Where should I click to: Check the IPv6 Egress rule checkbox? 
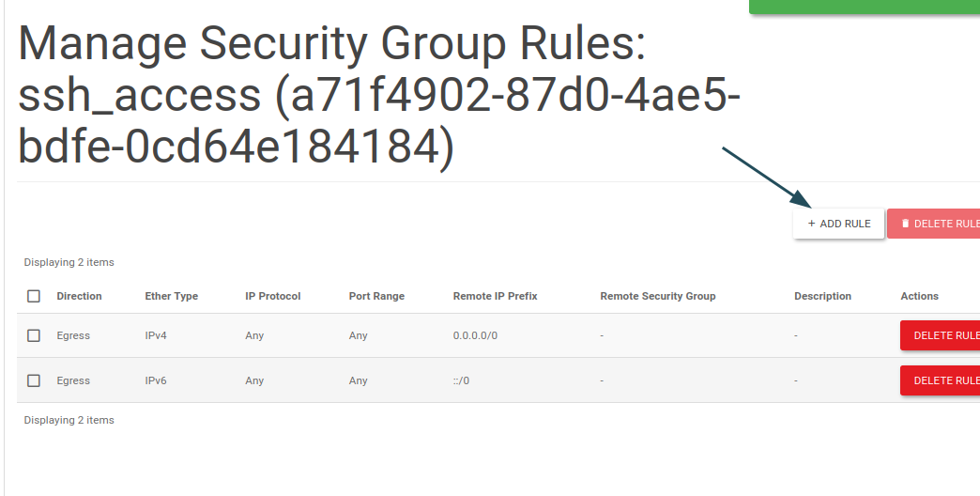point(34,380)
